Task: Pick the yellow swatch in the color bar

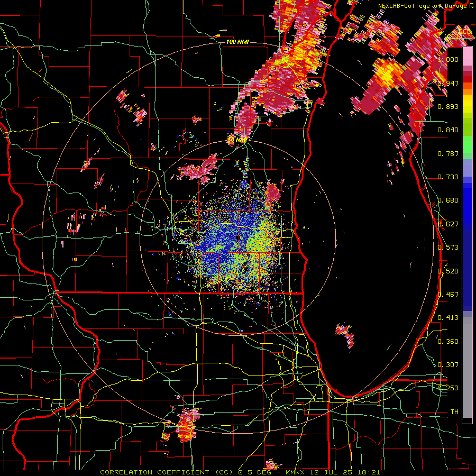Action: point(467,104)
